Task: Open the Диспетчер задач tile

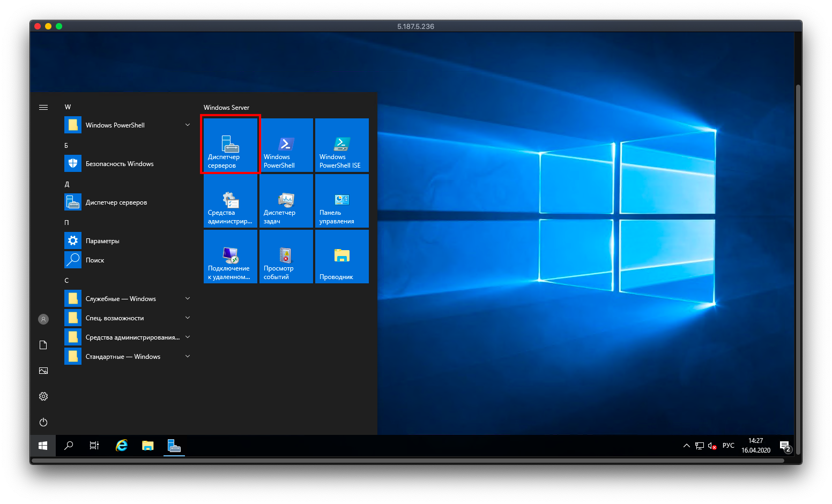Action: [x=286, y=201]
